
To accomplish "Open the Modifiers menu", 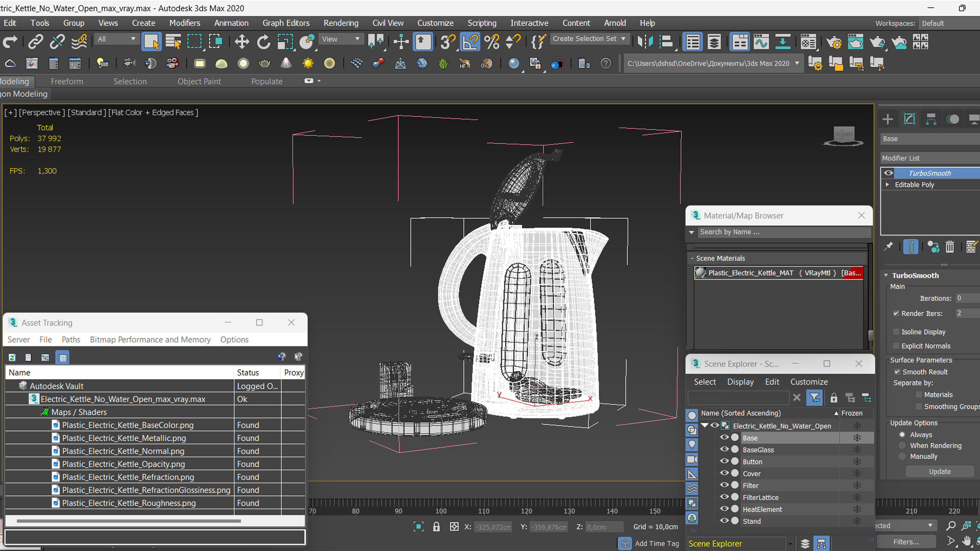I will click(x=184, y=23).
